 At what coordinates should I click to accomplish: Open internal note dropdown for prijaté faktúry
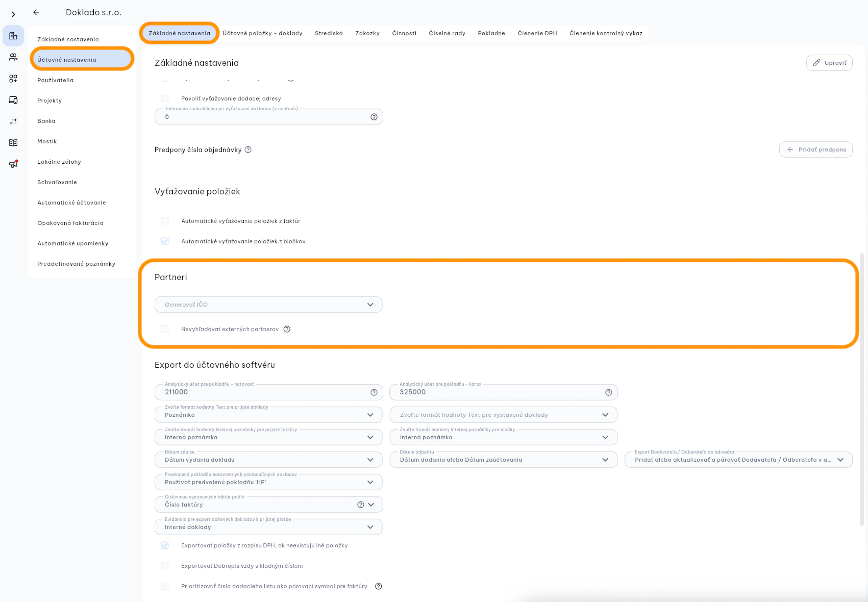tap(269, 437)
